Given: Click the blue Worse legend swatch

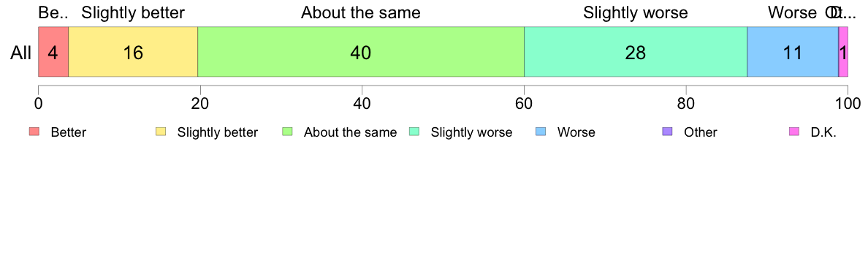Looking at the screenshot, I should coord(541,132).
